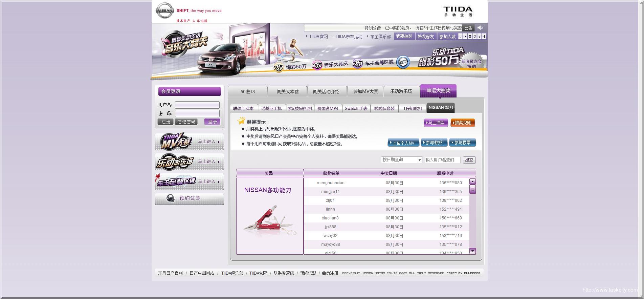Open the 联系专营店 footer link
The width and height of the screenshot is (644, 299).
click(284, 273)
